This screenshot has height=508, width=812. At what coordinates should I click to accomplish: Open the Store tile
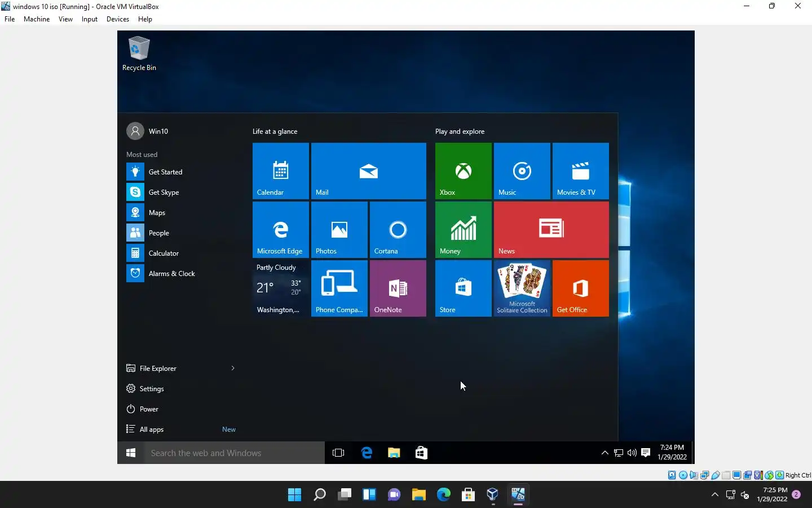click(x=464, y=288)
